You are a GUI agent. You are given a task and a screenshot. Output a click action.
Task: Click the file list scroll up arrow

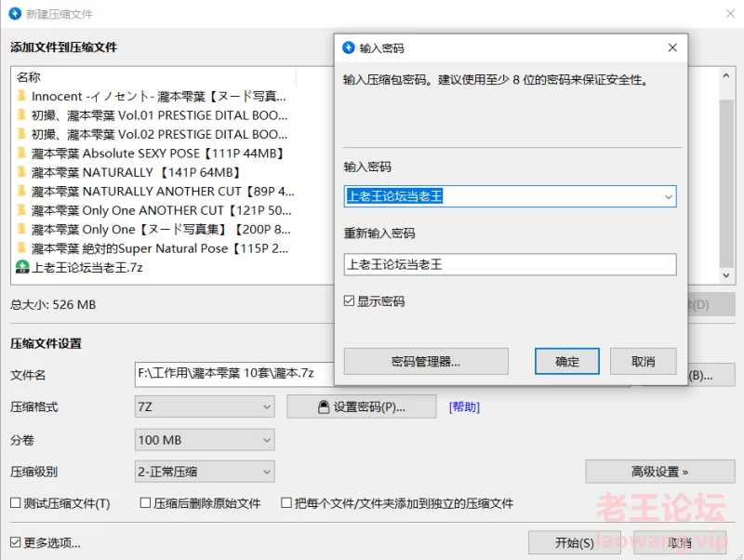click(726, 76)
